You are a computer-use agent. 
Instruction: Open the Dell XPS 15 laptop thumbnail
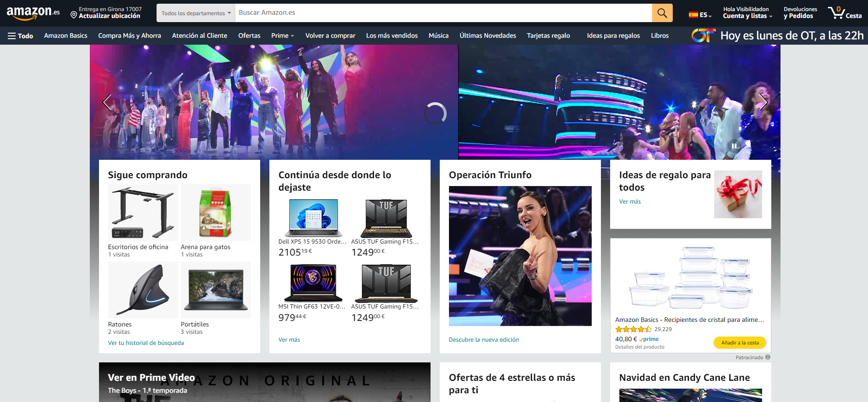point(313,218)
